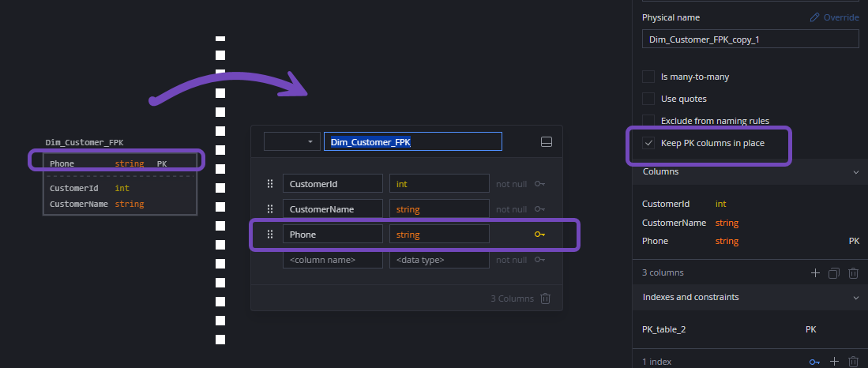Click the trash icon beside 3 Columns in editor
The image size is (868, 368).
click(x=545, y=299)
